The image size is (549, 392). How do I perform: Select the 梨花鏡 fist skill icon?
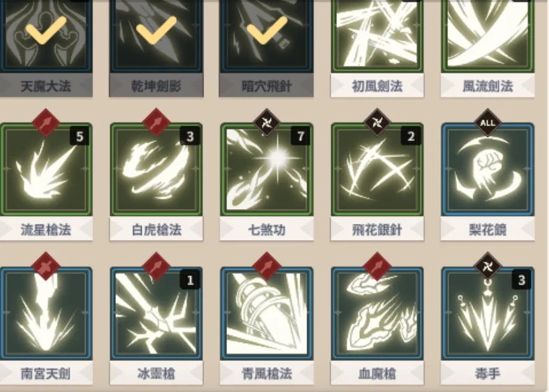tap(488, 169)
